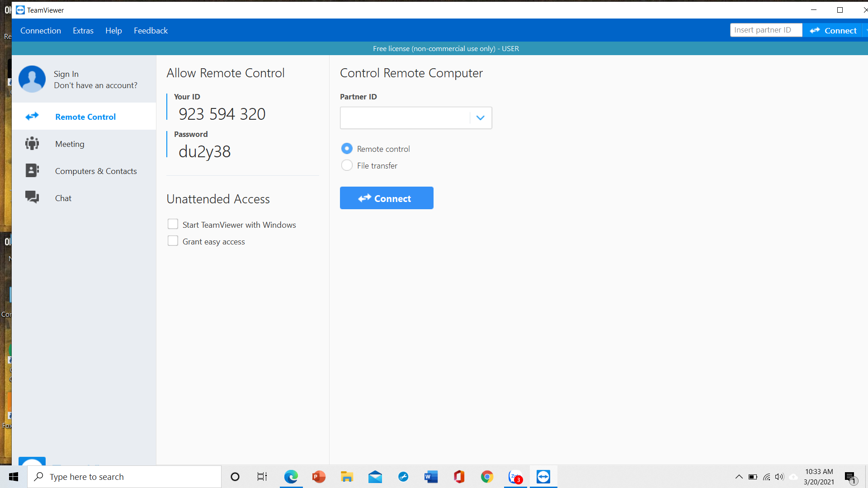Screen dimensions: 868x488
Task: Click the blue bird app icon in taskbar
Action: [x=403, y=477]
